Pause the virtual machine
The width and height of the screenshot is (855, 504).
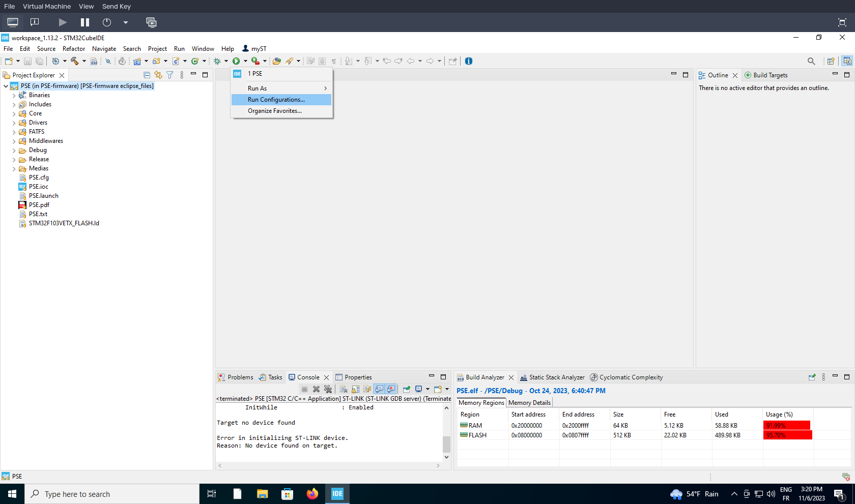tap(85, 22)
